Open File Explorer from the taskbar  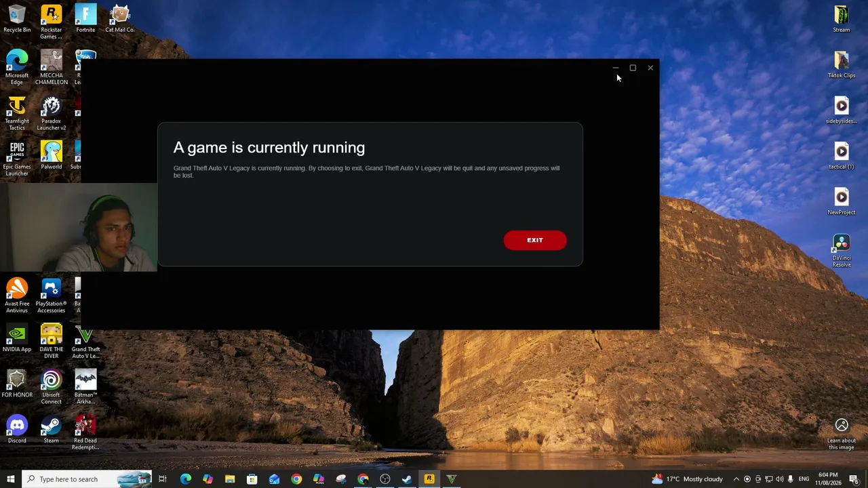(x=230, y=479)
